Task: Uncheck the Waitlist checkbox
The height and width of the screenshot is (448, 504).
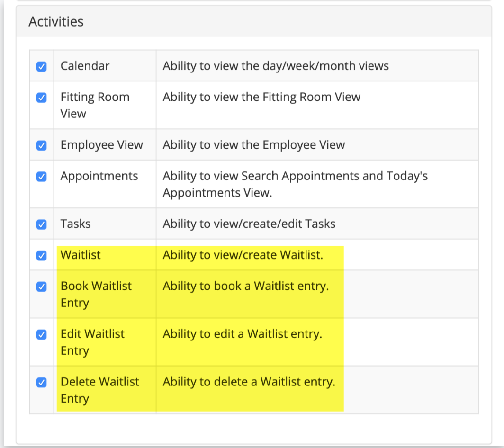Action: [42, 256]
